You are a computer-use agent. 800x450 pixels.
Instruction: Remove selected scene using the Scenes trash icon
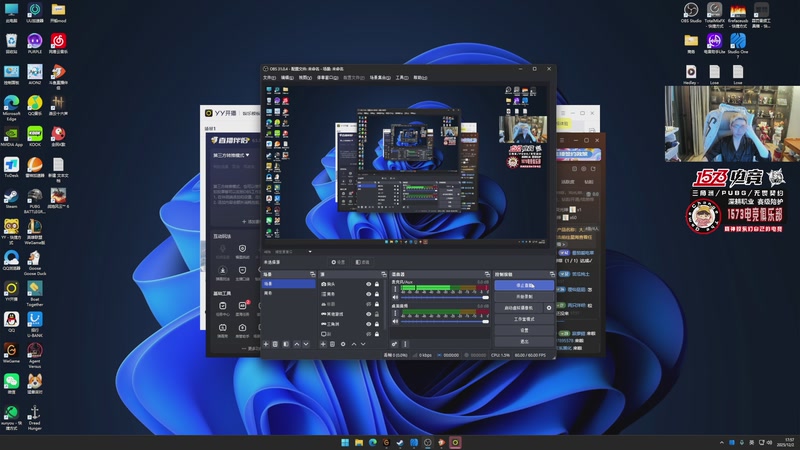[275, 344]
